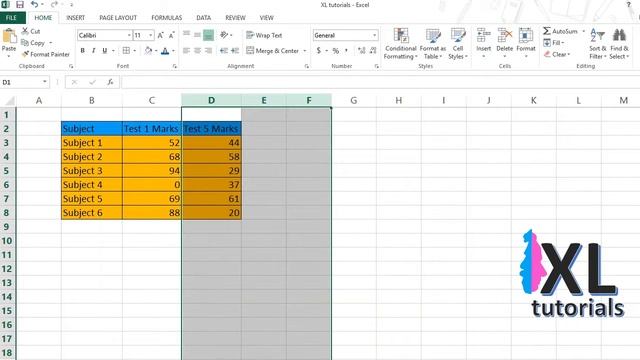Viewport: 640px width, 360px height.
Task: Click cell containing Subject 3
Action: 92,171
